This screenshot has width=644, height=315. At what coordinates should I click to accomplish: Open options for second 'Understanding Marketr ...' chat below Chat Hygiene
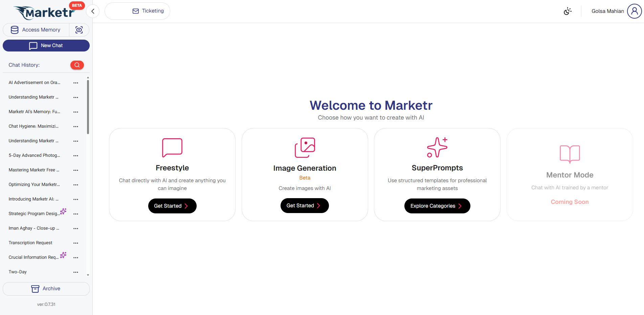tap(76, 141)
